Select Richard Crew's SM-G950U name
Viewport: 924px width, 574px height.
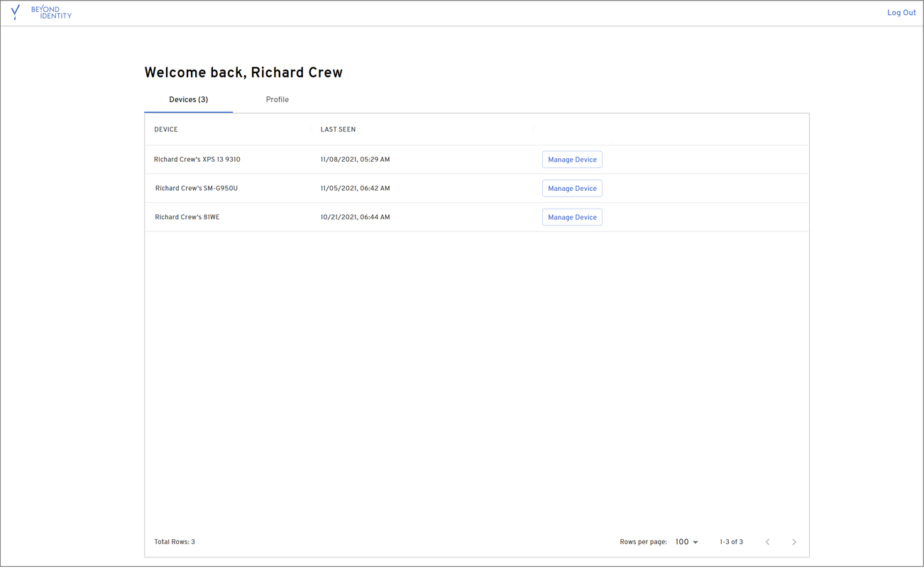pyautogui.click(x=196, y=189)
